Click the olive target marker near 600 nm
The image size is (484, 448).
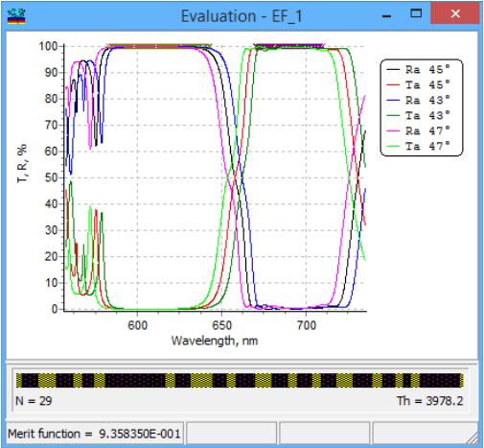(160, 46)
